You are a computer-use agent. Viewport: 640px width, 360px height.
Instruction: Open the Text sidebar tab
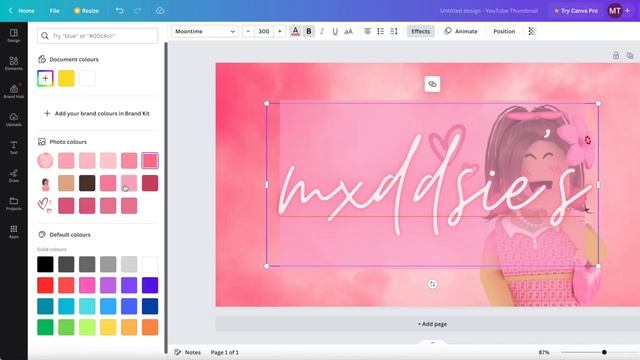[x=13, y=147]
